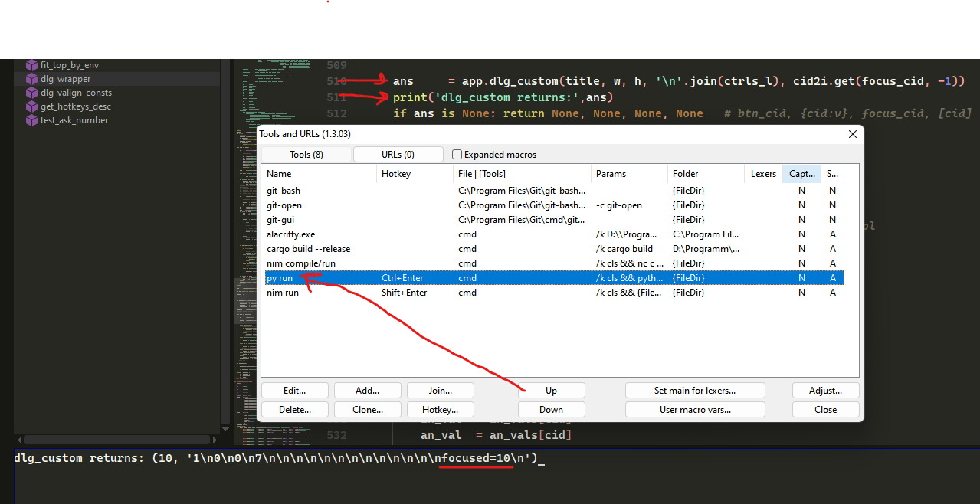Add a new tool with Add...
980x504 pixels.
pyautogui.click(x=367, y=390)
